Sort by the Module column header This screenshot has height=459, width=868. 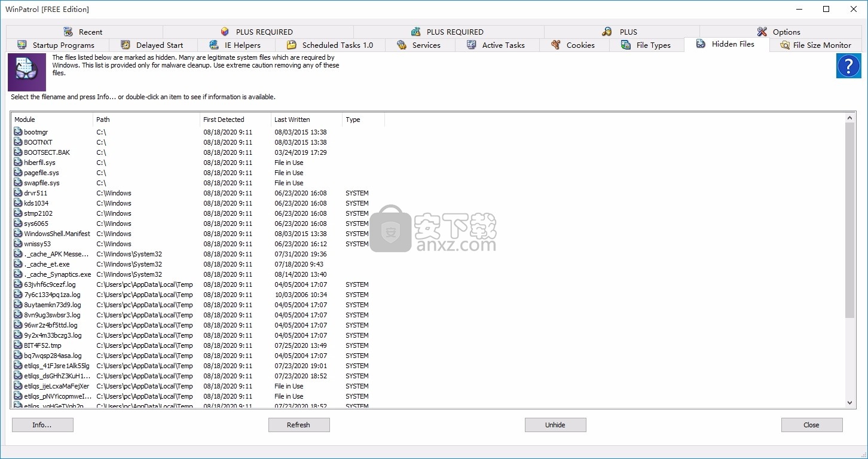(53, 120)
